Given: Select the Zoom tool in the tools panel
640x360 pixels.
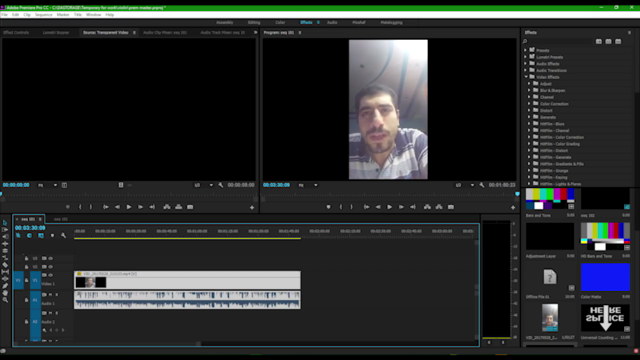Looking at the screenshot, I should click(5, 300).
